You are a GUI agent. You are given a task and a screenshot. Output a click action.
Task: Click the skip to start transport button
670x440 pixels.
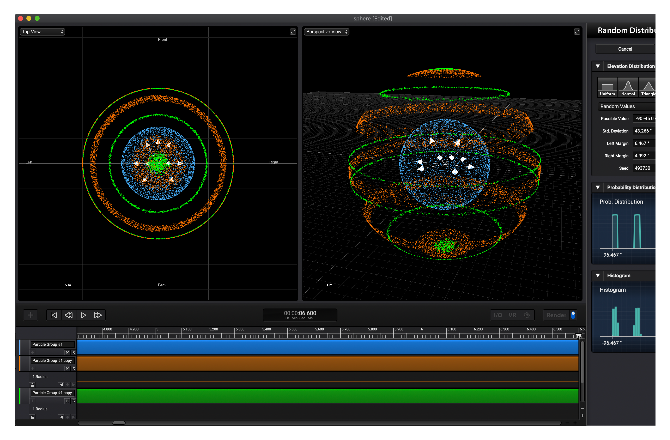54,315
